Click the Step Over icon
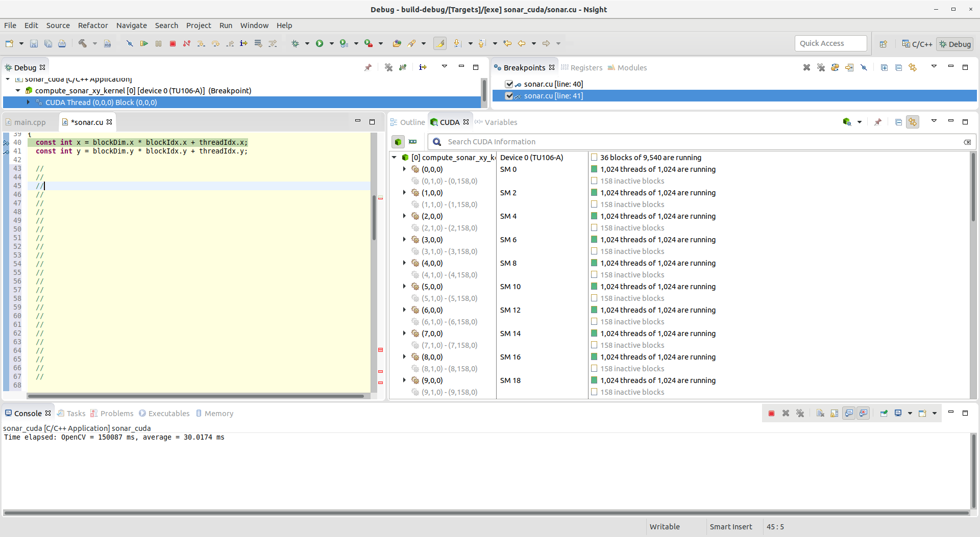Image resolution: width=980 pixels, height=537 pixels. coord(215,44)
